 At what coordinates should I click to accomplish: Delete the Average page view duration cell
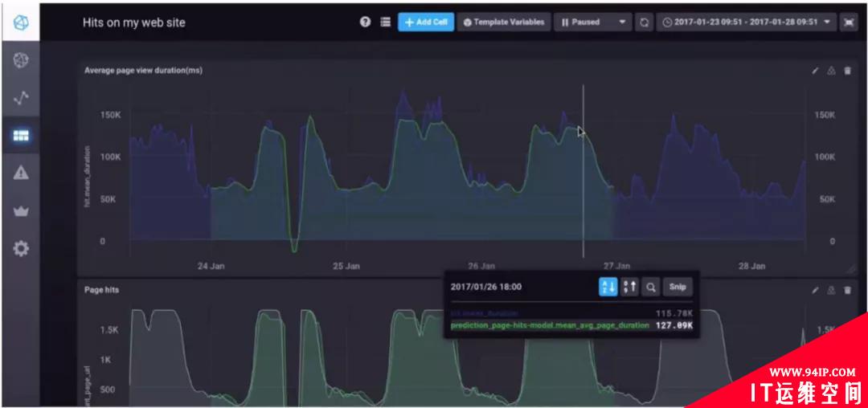847,71
